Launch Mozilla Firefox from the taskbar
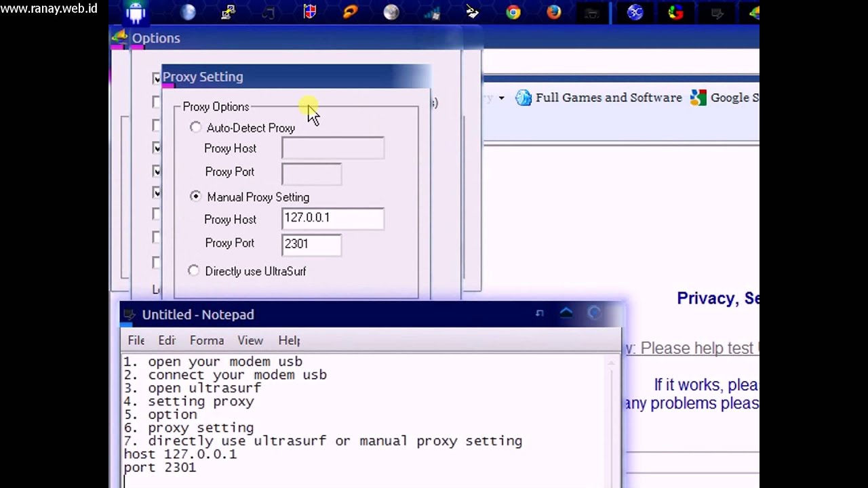 [554, 12]
